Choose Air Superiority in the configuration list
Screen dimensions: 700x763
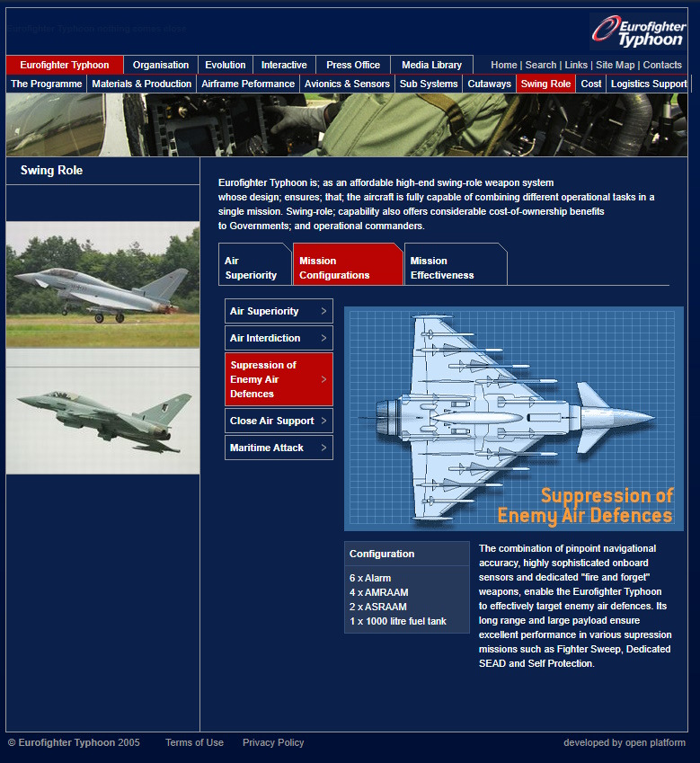[x=279, y=311]
